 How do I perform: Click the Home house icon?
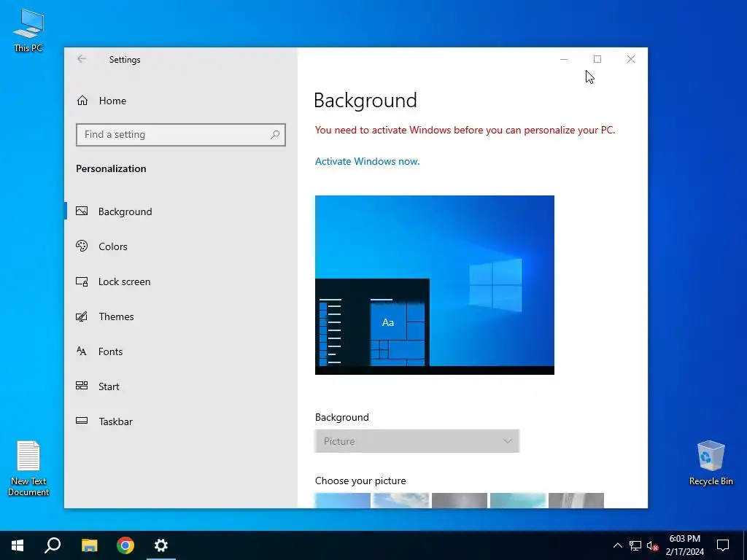pos(82,101)
